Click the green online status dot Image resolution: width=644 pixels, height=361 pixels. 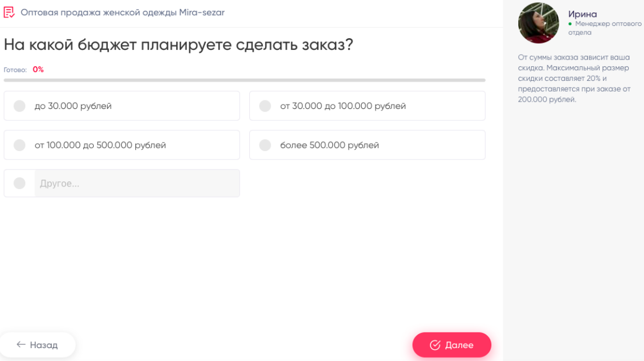pyautogui.click(x=570, y=24)
